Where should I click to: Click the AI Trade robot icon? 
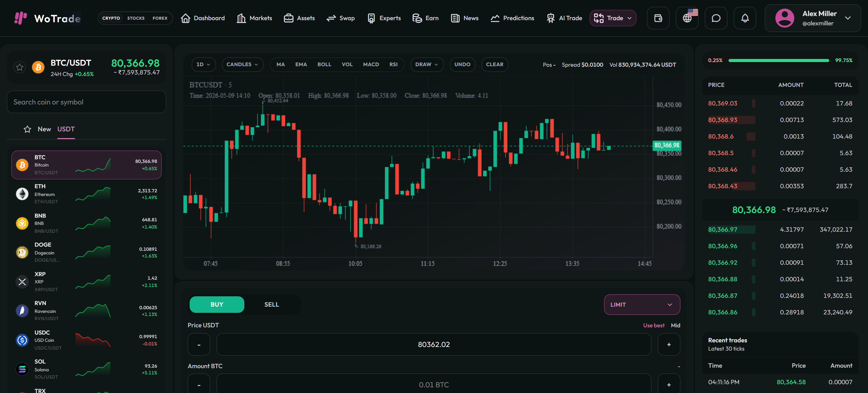click(551, 18)
